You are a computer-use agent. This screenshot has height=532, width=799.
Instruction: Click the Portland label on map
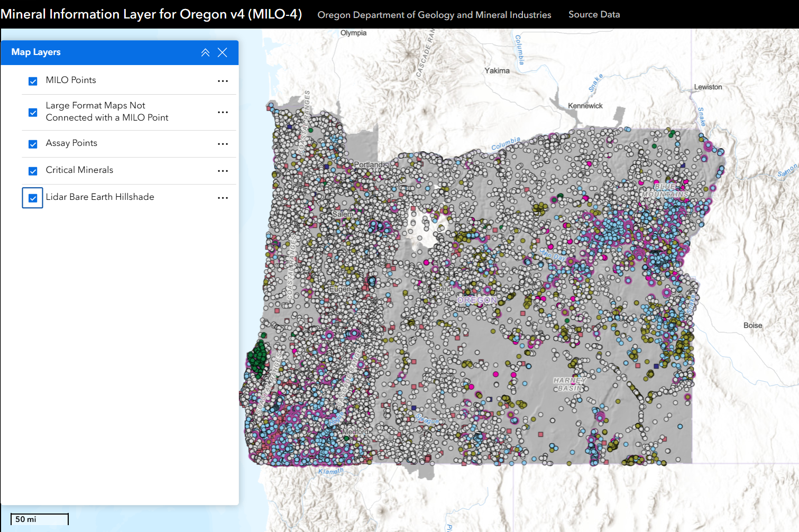pos(368,164)
